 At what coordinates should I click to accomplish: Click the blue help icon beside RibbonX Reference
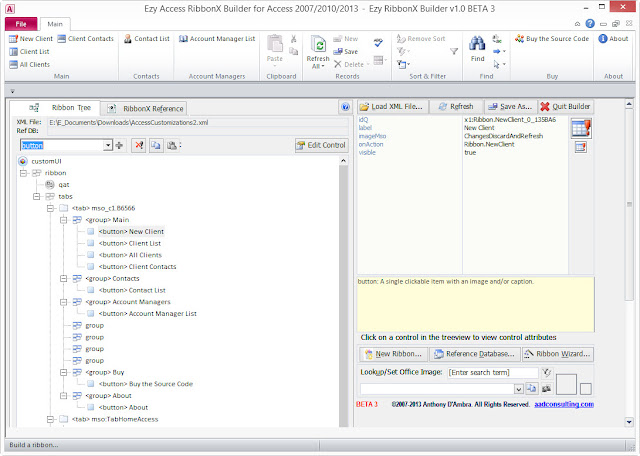(345, 107)
